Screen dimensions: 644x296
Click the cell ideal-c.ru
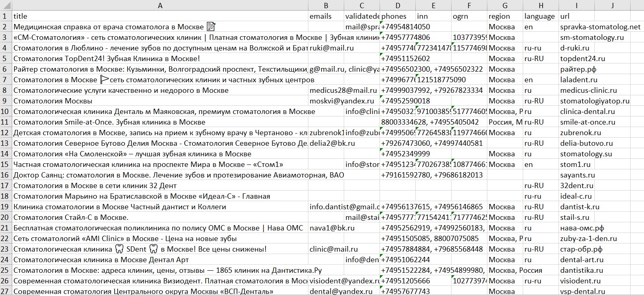pos(576,196)
